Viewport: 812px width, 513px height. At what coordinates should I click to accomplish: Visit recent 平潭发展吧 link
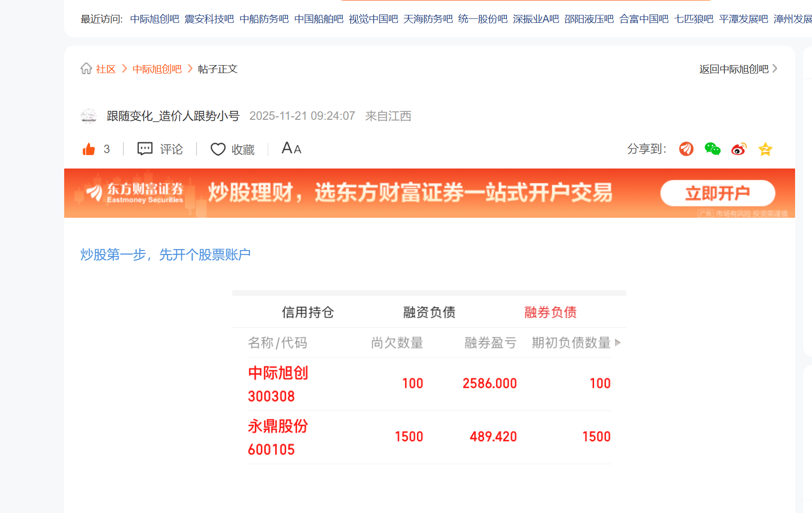pyautogui.click(x=744, y=19)
